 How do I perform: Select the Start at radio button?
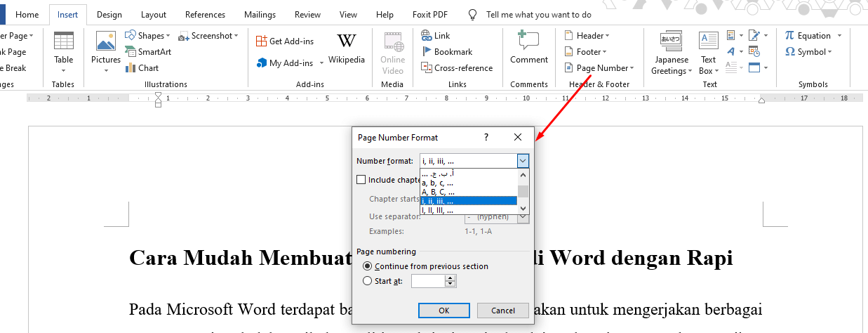coord(368,281)
